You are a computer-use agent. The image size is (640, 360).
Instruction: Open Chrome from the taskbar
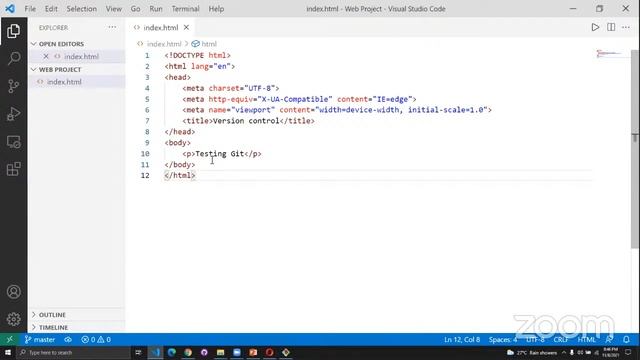coord(188,352)
